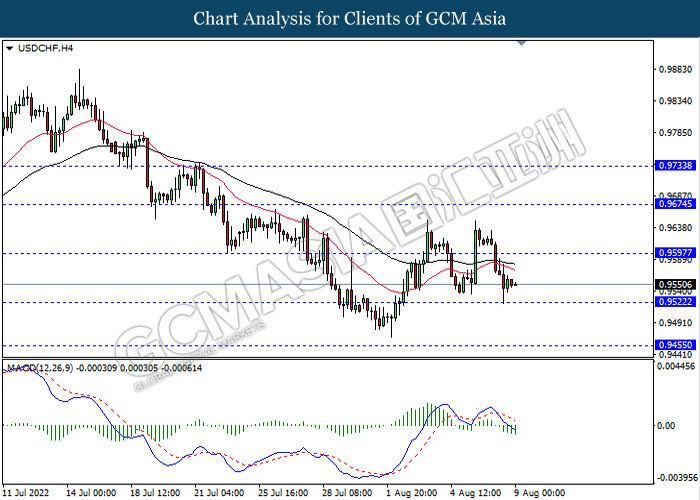The height and width of the screenshot is (500, 700).
Task: Click the 11 Jul 2022 date label
Action: [x=25, y=493]
